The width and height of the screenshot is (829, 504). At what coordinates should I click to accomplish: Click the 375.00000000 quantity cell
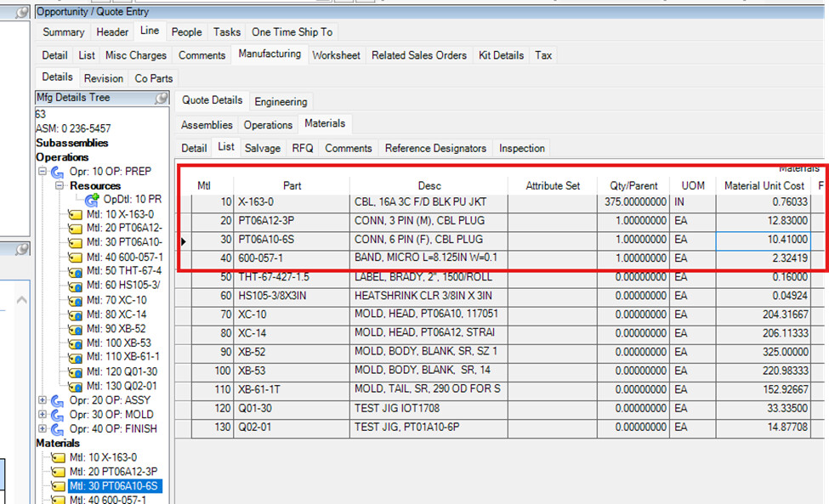click(x=633, y=202)
